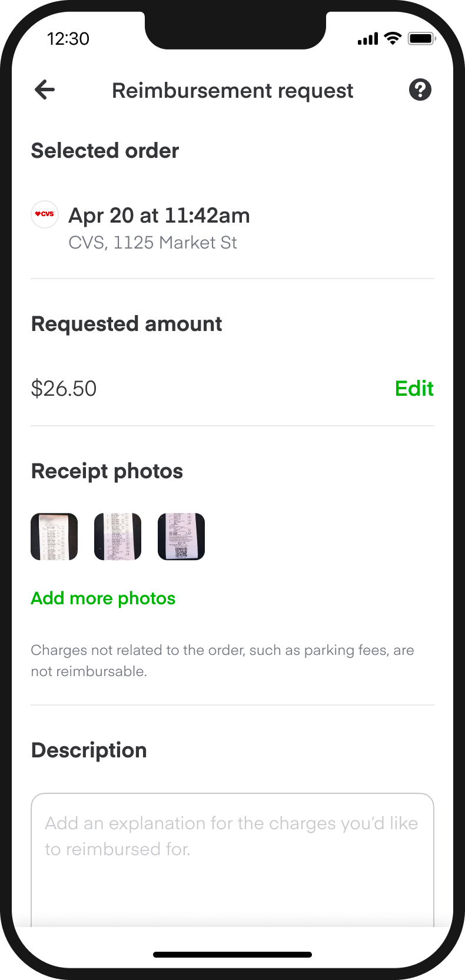Open the first receipt photo thumbnail

[54, 537]
